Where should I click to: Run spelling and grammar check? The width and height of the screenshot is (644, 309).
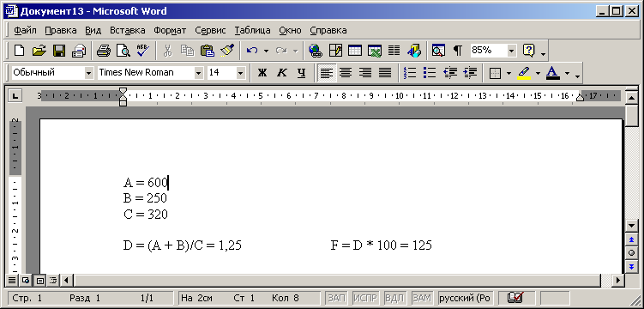143,51
